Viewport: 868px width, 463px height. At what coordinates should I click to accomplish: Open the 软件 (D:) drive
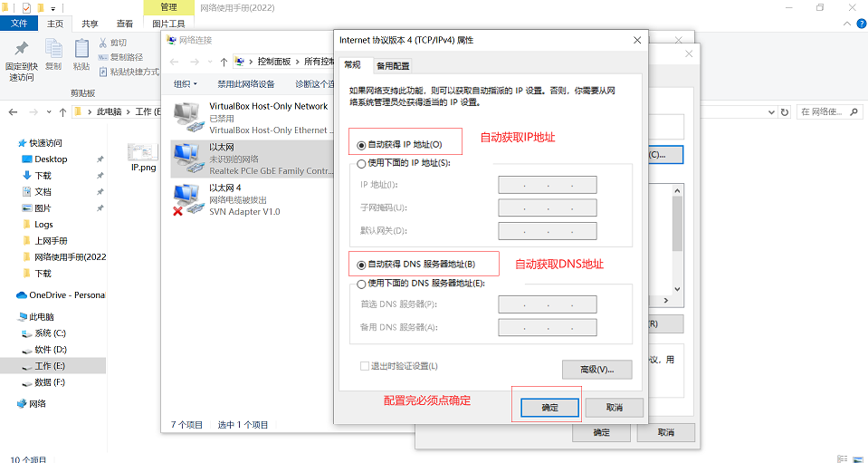click(x=51, y=350)
